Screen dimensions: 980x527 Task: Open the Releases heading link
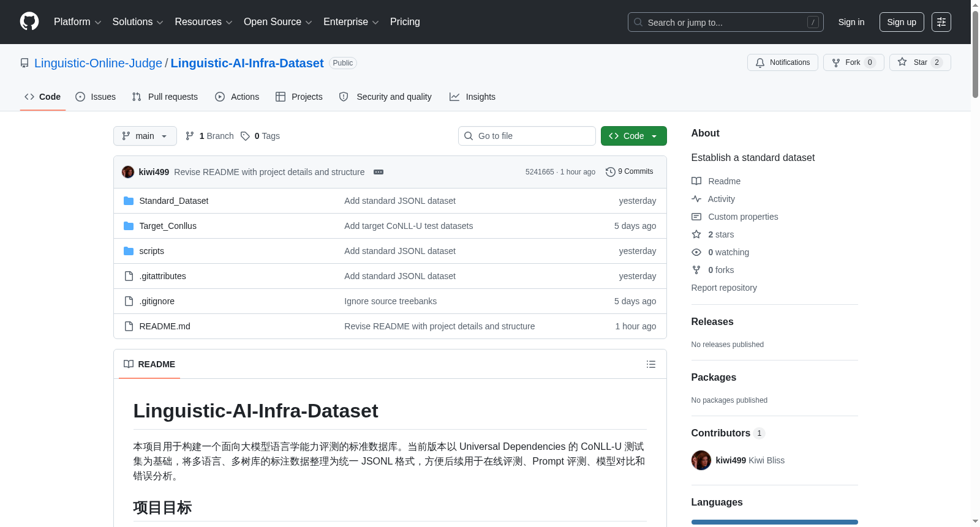click(712, 321)
